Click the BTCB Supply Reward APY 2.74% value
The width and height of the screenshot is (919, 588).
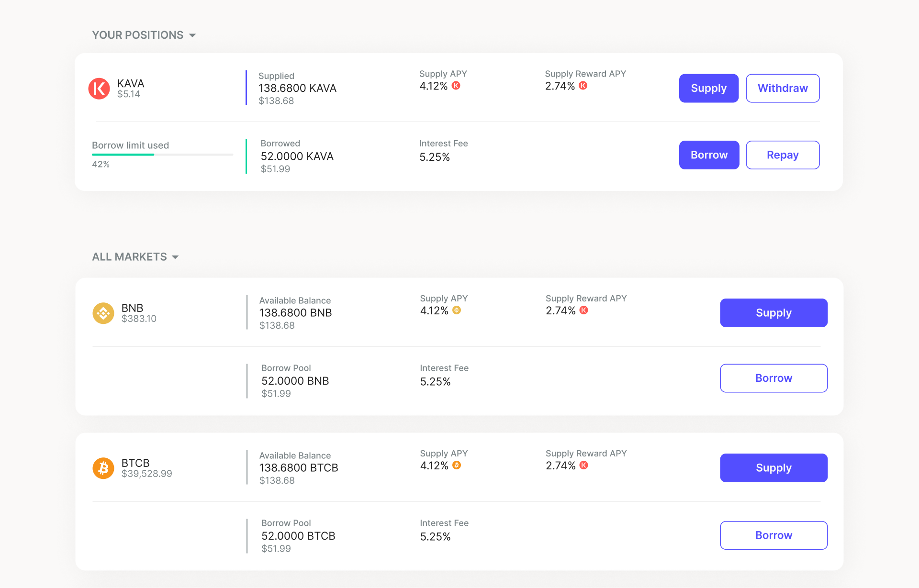[560, 466]
